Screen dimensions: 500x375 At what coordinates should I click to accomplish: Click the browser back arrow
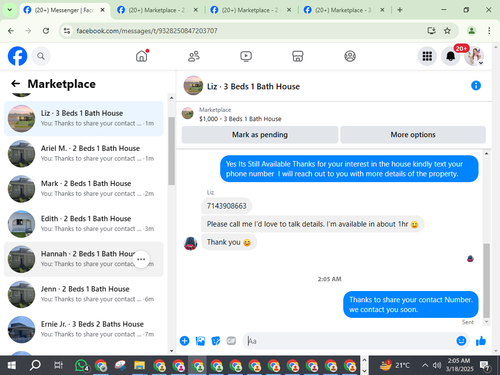11,31
